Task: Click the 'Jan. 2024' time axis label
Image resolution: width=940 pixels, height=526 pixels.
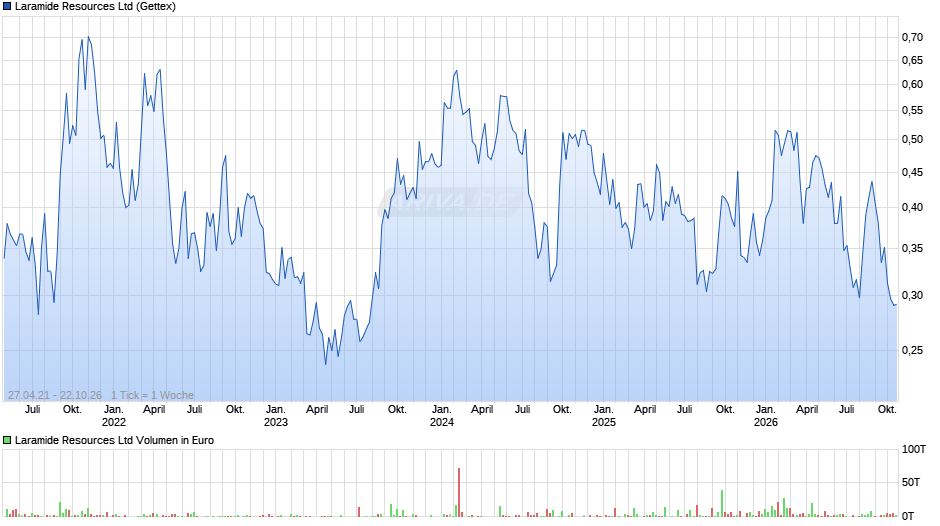Action: (x=442, y=416)
